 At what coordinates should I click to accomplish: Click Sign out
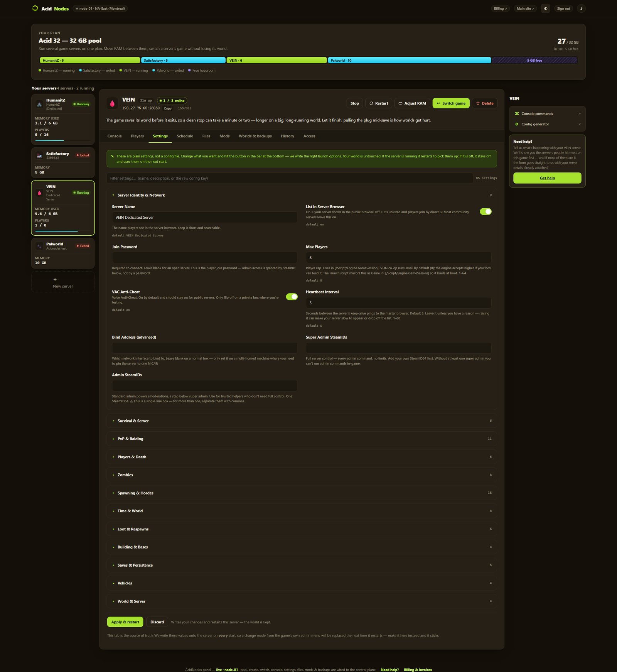tap(563, 8)
